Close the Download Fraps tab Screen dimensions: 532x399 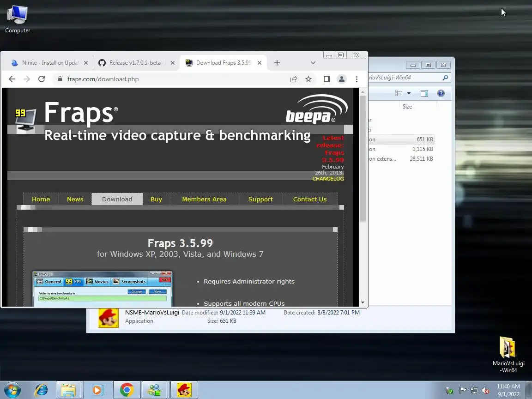(260, 63)
